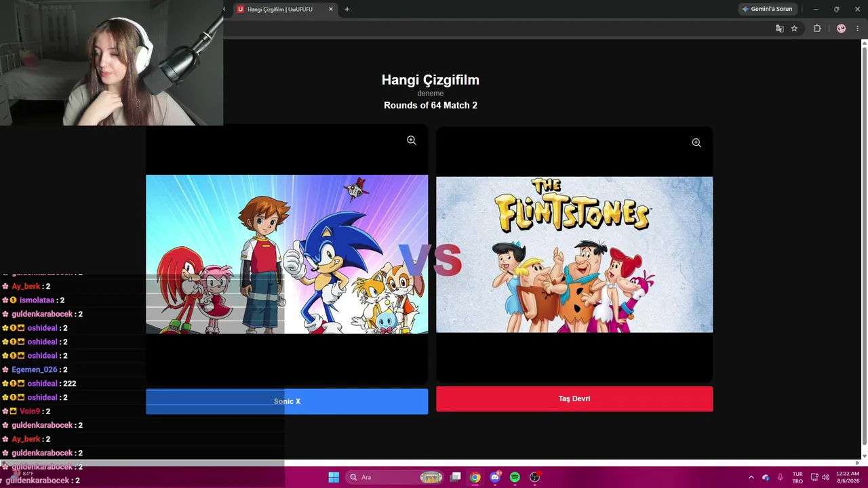This screenshot has height=488, width=868.
Task: Open Task View on the taskbar
Action: [x=456, y=477]
